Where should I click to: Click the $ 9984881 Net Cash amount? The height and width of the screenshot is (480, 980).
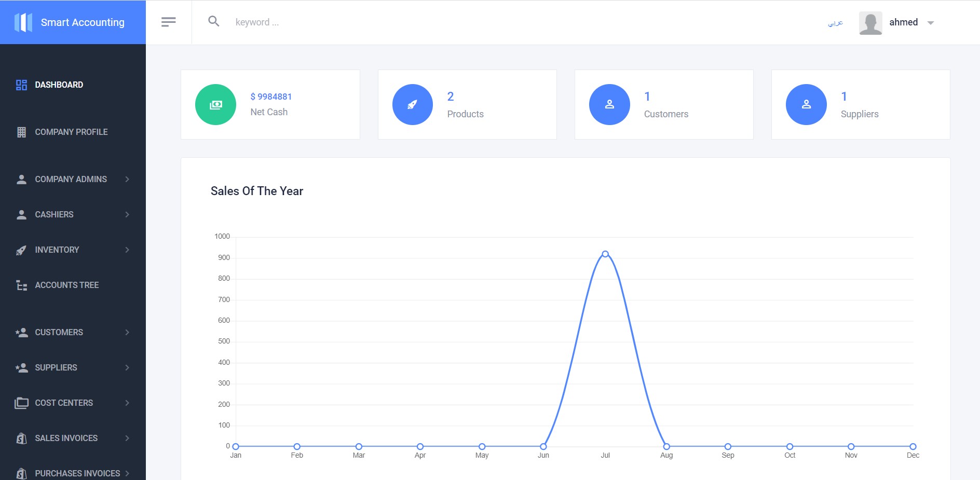click(271, 97)
